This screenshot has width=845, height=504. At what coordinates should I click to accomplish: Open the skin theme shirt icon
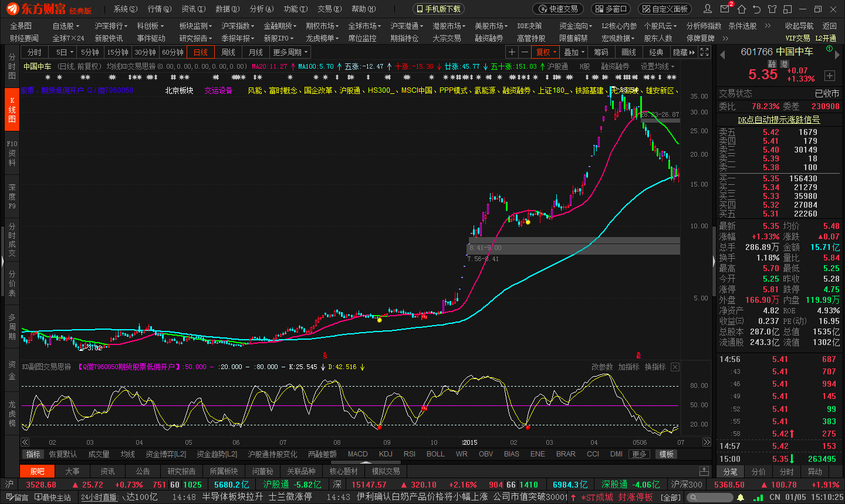tap(772, 9)
